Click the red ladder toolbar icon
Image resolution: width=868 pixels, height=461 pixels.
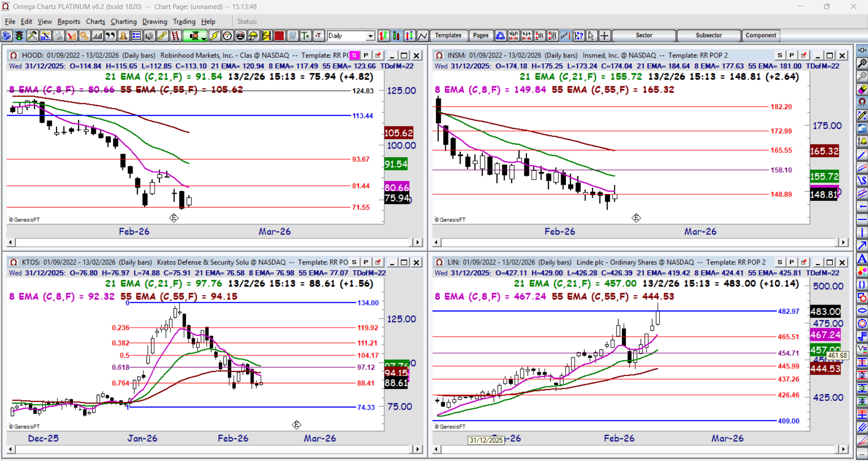pos(175,36)
